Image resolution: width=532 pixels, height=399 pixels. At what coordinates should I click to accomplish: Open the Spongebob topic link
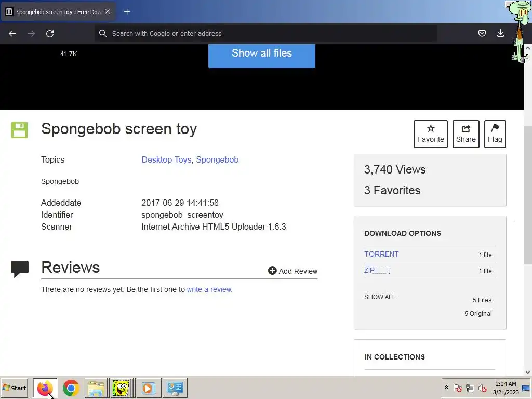(x=217, y=159)
